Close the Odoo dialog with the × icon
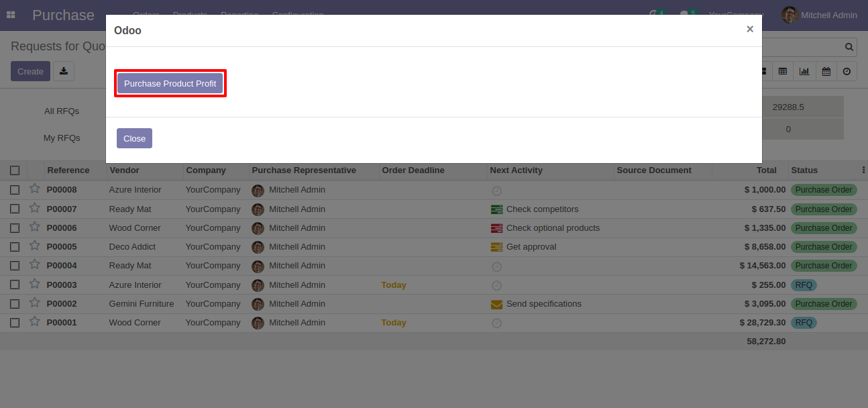 [x=750, y=29]
